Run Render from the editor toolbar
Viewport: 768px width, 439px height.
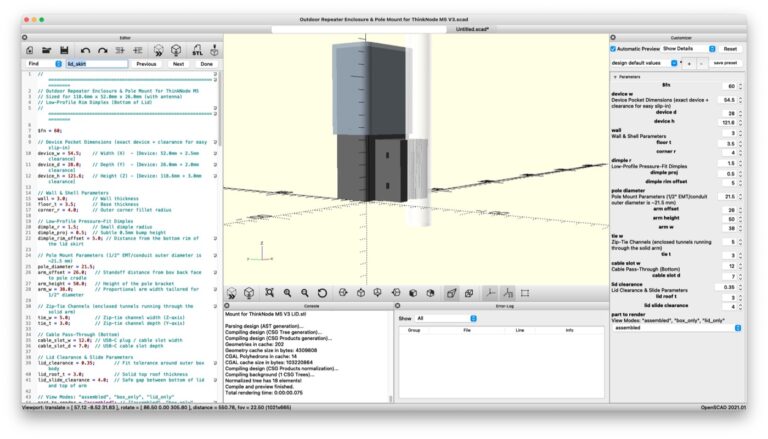pos(176,50)
